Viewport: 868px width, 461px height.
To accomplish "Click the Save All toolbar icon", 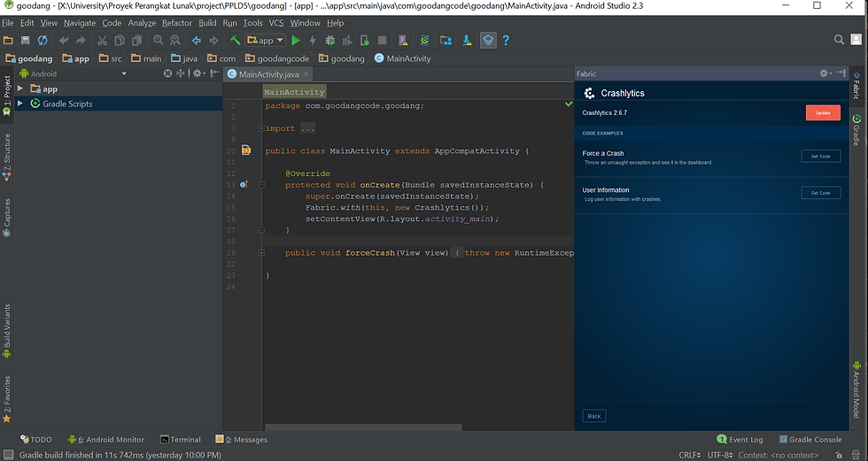I will [25, 41].
